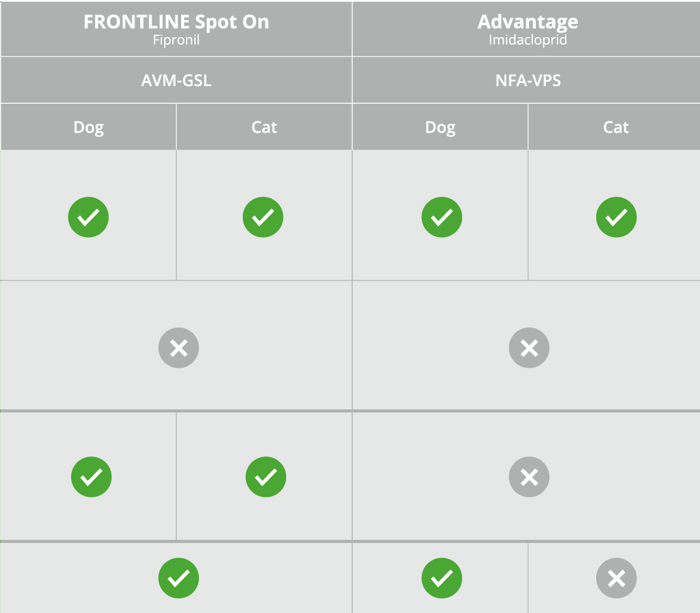Click the FRONTLINE Spot On heading
700x613 pixels.
coord(176,23)
